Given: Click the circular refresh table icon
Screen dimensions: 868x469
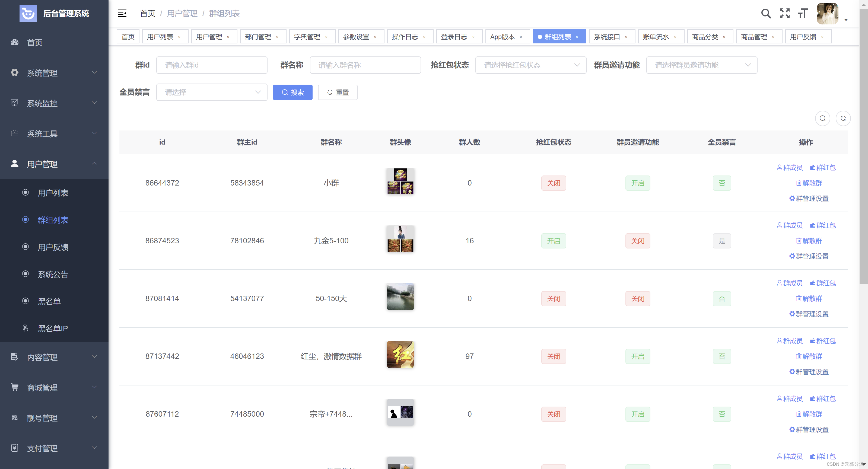Looking at the screenshot, I should pos(843,118).
